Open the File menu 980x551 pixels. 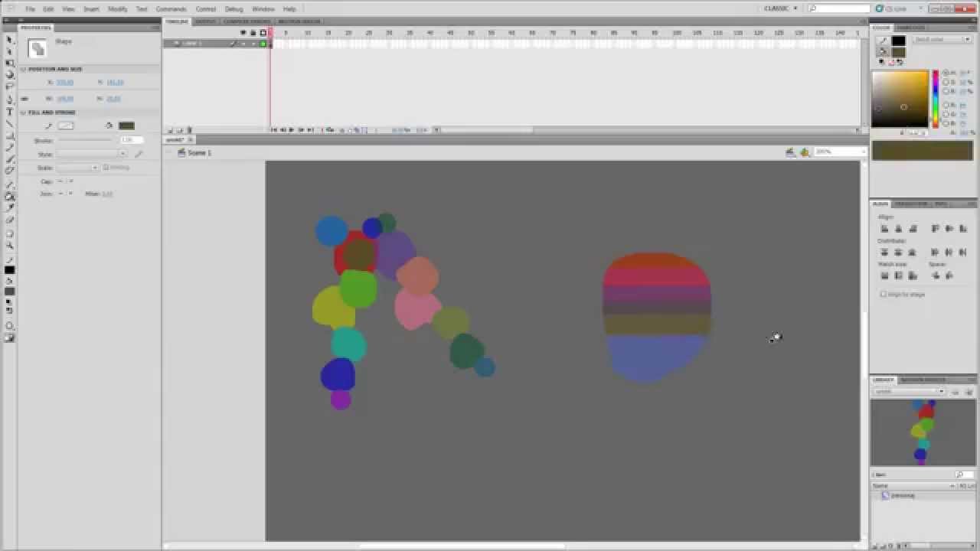(30, 9)
